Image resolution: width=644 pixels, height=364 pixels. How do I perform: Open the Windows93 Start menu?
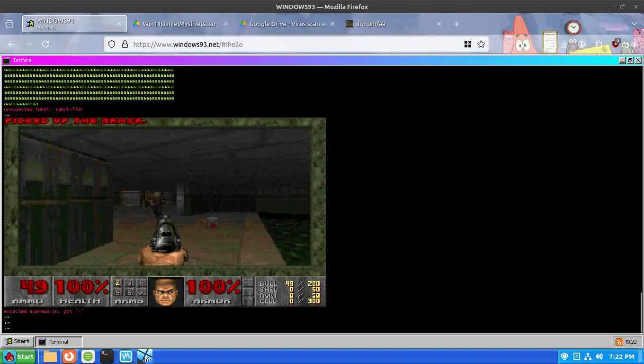point(18,341)
